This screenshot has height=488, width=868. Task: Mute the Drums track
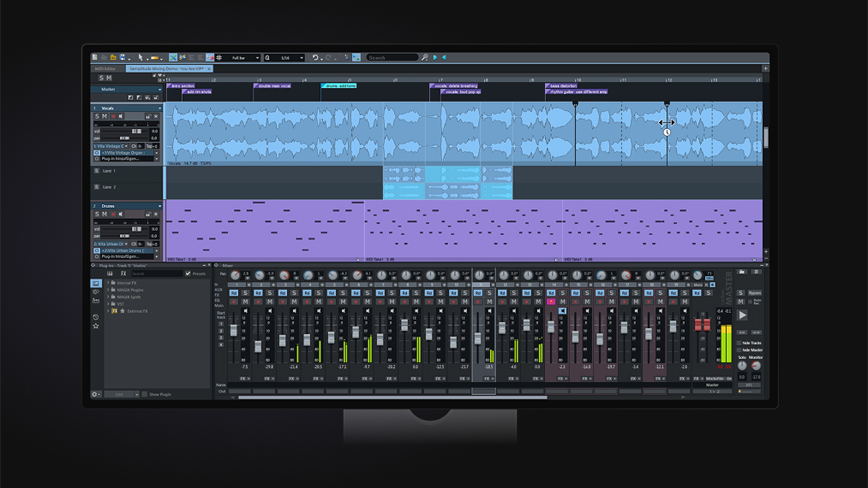[105, 214]
